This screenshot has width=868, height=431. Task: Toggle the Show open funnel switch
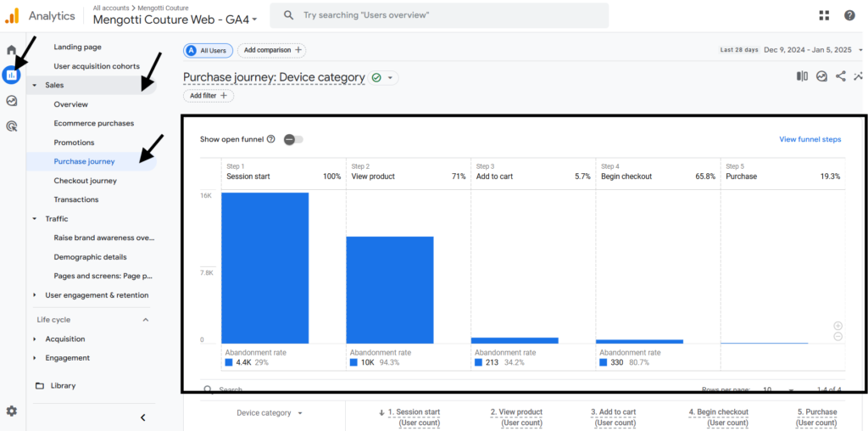pos(293,140)
